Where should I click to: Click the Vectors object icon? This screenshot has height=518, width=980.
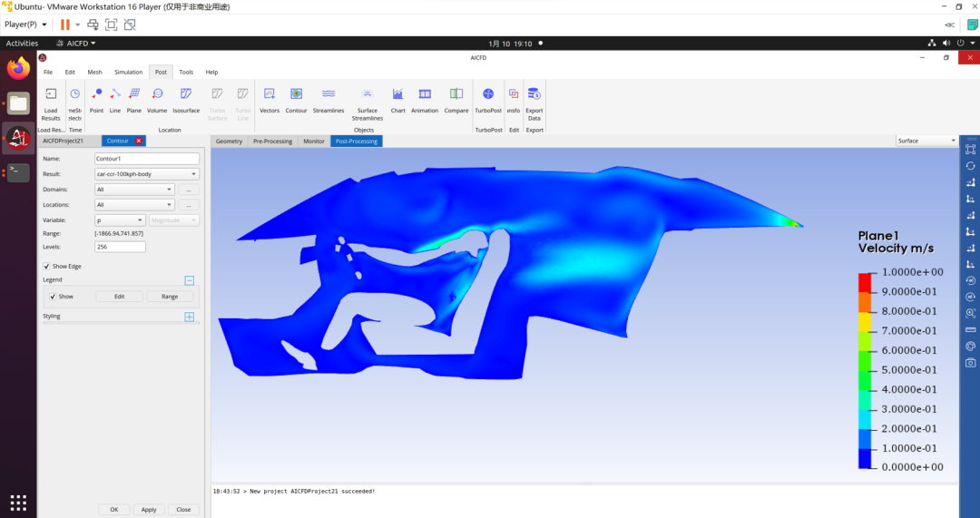click(269, 94)
